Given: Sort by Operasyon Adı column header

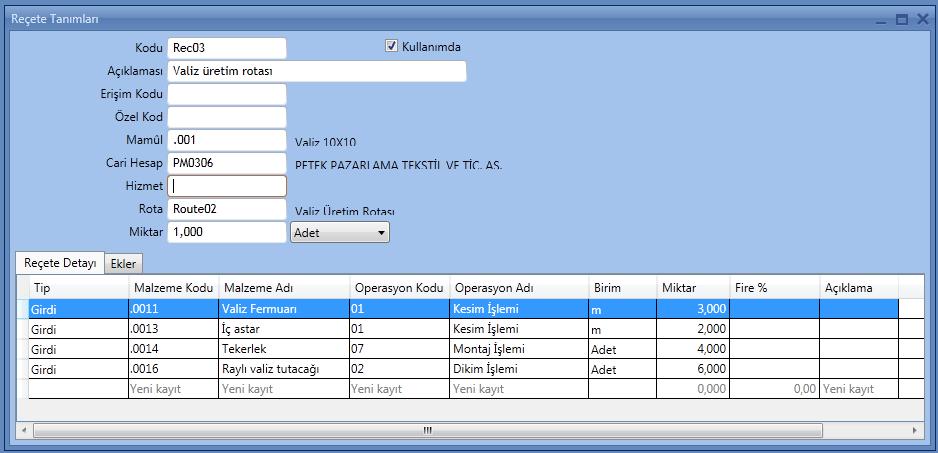Looking at the screenshot, I should (518, 287).
